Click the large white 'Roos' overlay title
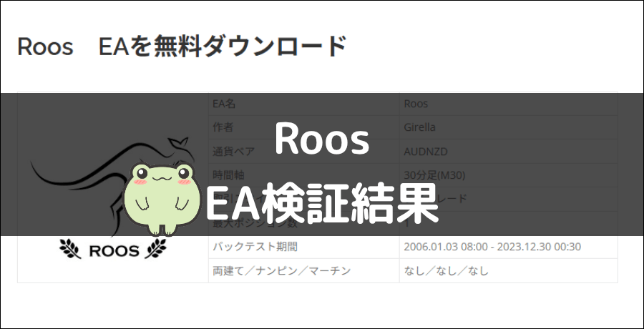This screenshot has width=644, height=329. pyautogui.click(x=322, y=139)
